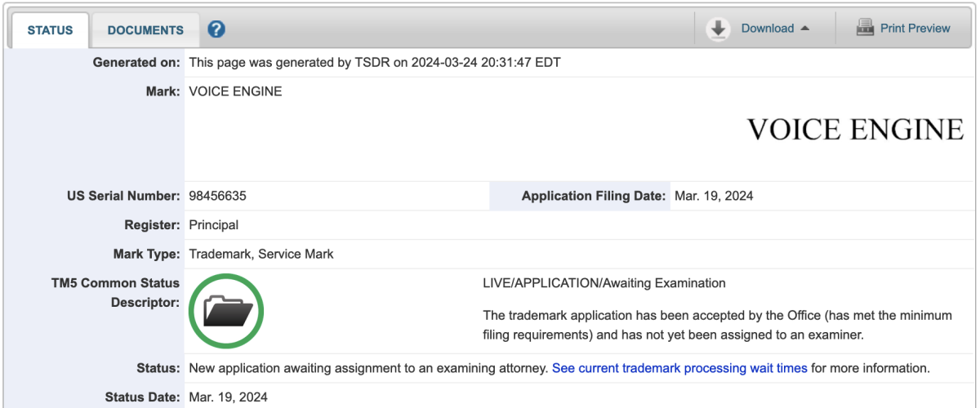Click the printer icon beside Print Preview
Viewport: 980px width, 408px height.
865,29
